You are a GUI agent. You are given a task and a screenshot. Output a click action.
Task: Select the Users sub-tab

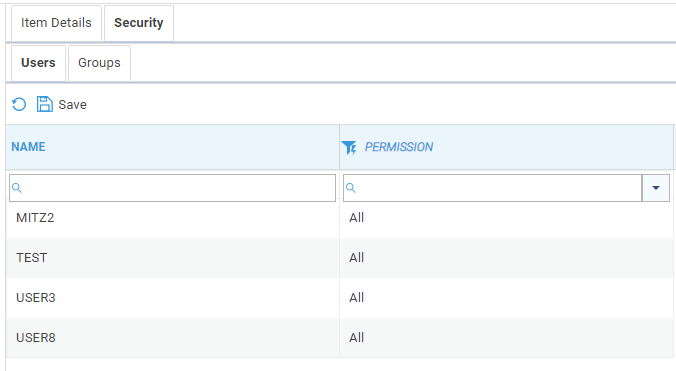[38, 63]
